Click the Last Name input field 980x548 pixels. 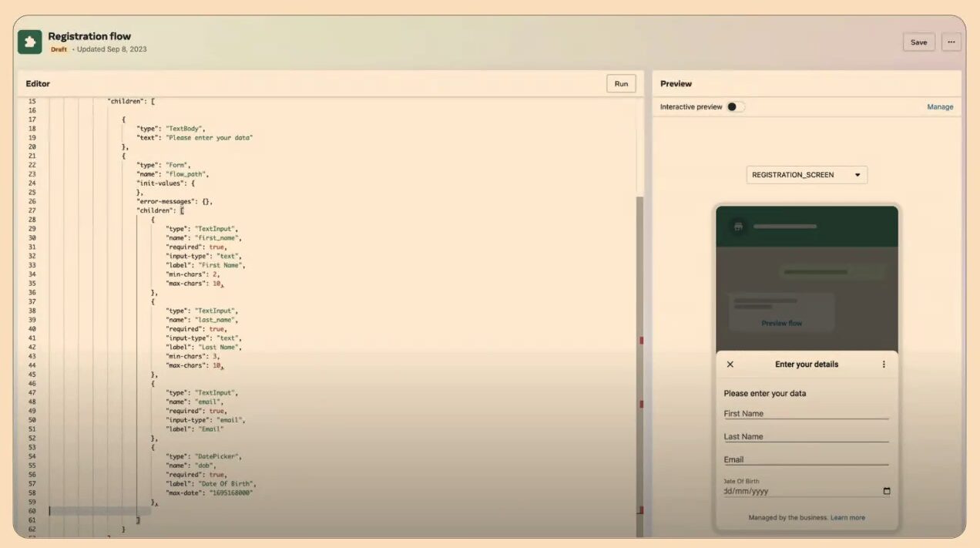coord(805,437)
